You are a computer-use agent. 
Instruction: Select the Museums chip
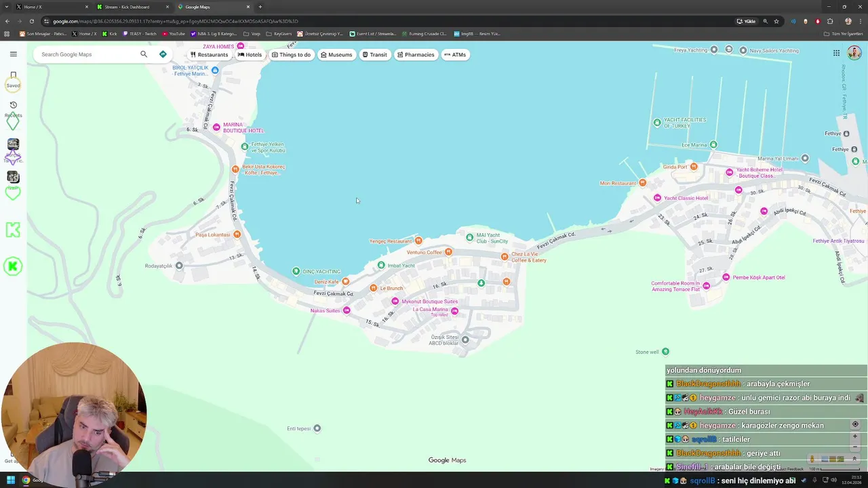[336, 55]
